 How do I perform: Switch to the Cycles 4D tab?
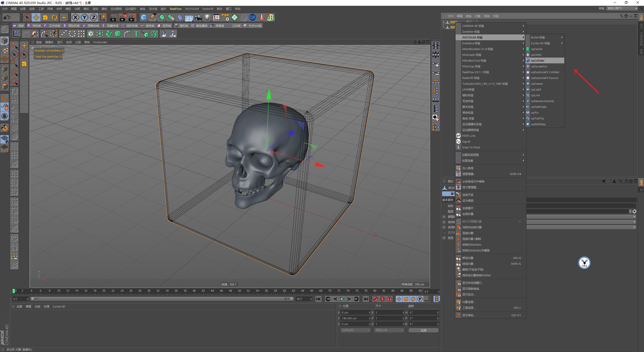tap(59, 306)
